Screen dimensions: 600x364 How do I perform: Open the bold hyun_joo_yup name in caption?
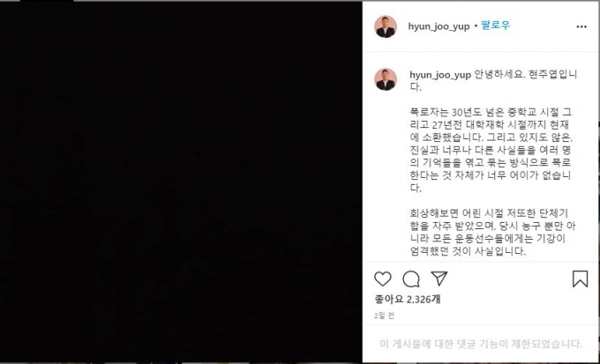(x=440, y=75)
